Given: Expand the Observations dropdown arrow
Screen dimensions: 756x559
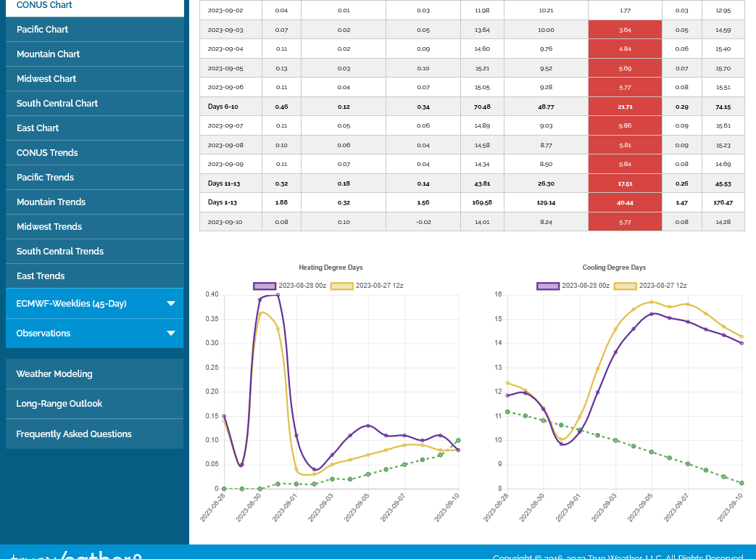Looking at the screenshot, I should [170, 334].
